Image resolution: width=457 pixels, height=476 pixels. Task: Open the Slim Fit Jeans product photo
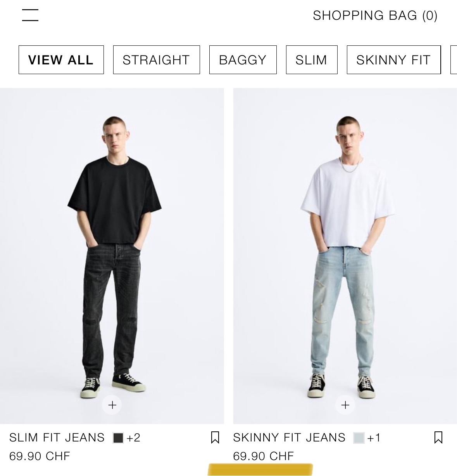click(112, 256)
